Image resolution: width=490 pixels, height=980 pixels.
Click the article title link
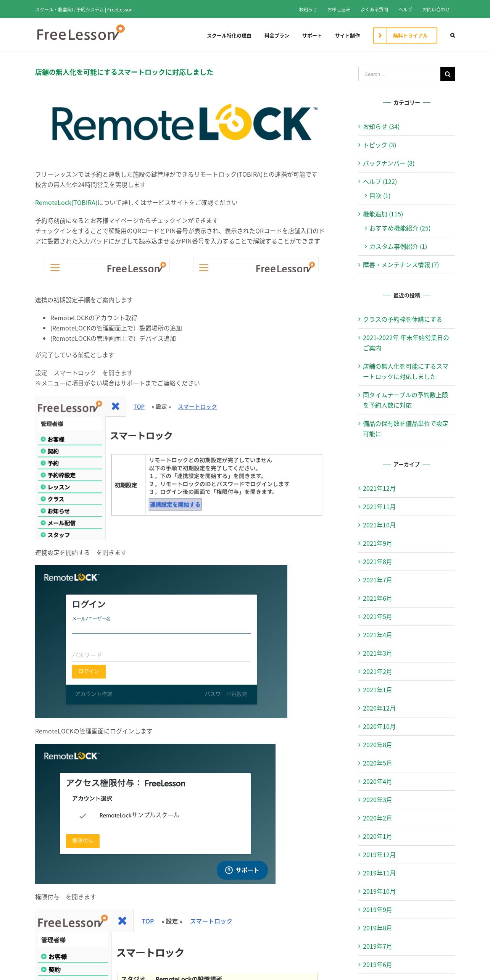coord(124,72)
